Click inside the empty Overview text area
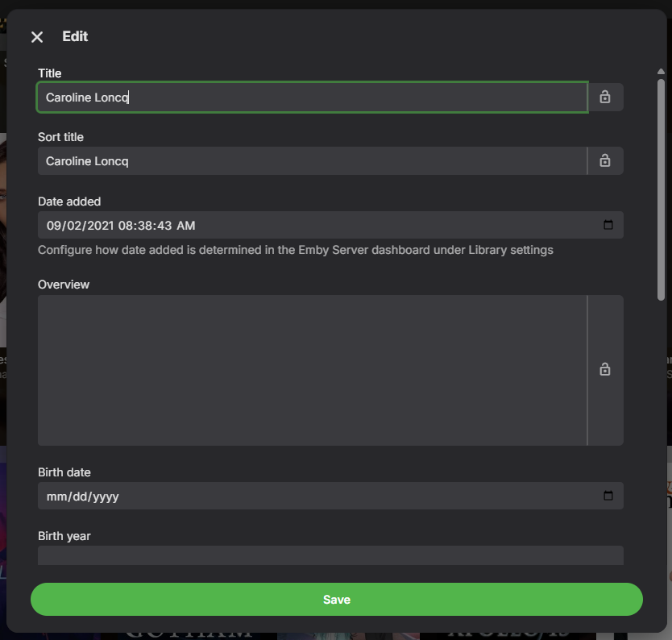The width and height of the screenshot is (672, 640). [x=312, y=370]
